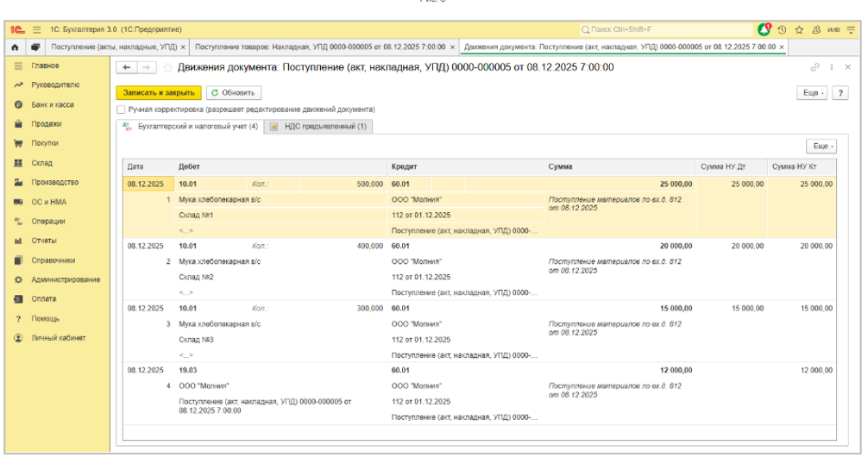Open the Банк и касса section
This screenshot has height=470, width=868.
[53, 104]
